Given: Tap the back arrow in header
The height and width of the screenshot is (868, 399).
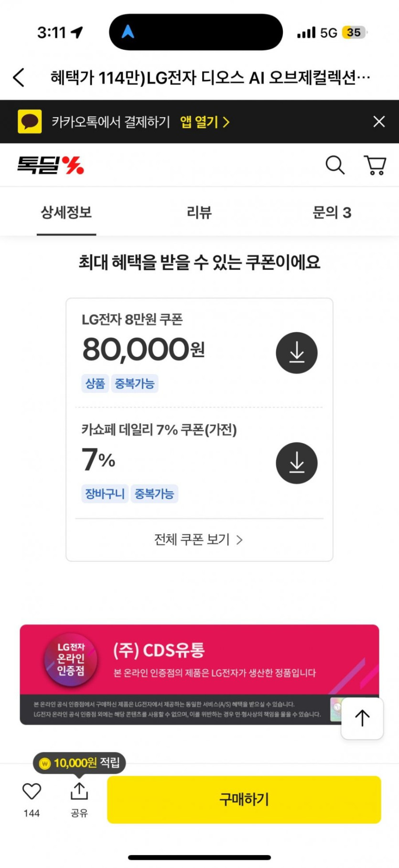Looking at the screenshot, I should click(x=19, y=77).
